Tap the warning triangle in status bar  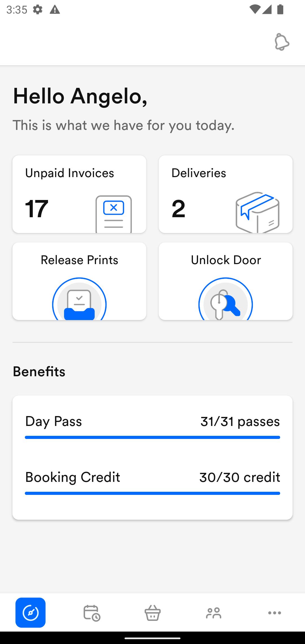(55, 10)
